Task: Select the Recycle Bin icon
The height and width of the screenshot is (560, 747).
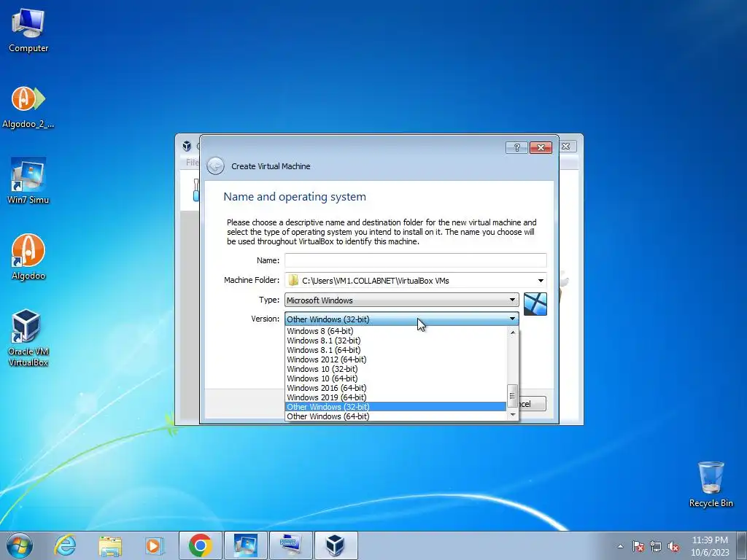Action: (x=711, y=484)
